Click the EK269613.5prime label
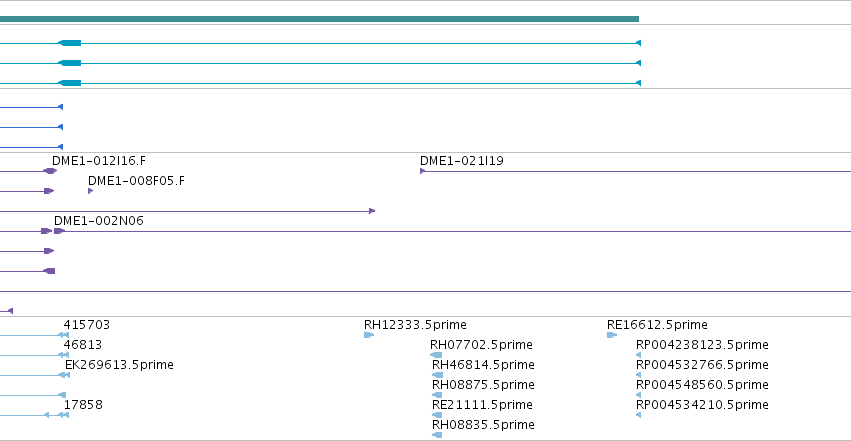The width and height of the screenshot is (851, 441). point(119,365)
